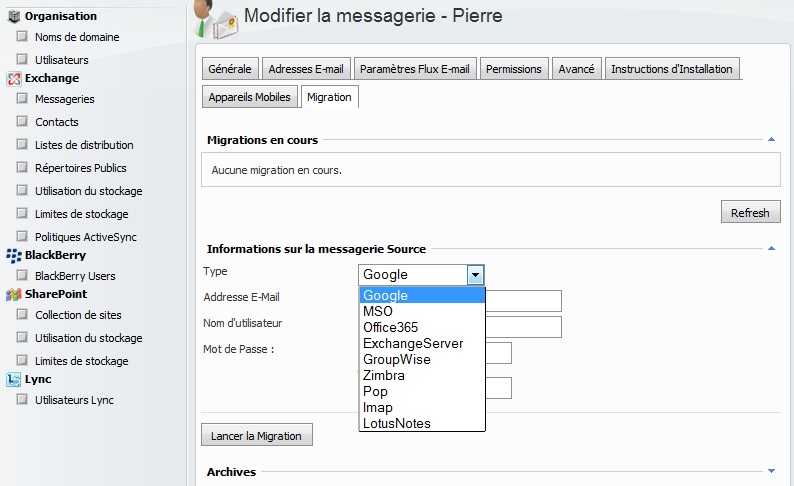Screen dimensions: 794x486
Task: Select ExchangeServer in the dropdown list
Action: point(413,343)
